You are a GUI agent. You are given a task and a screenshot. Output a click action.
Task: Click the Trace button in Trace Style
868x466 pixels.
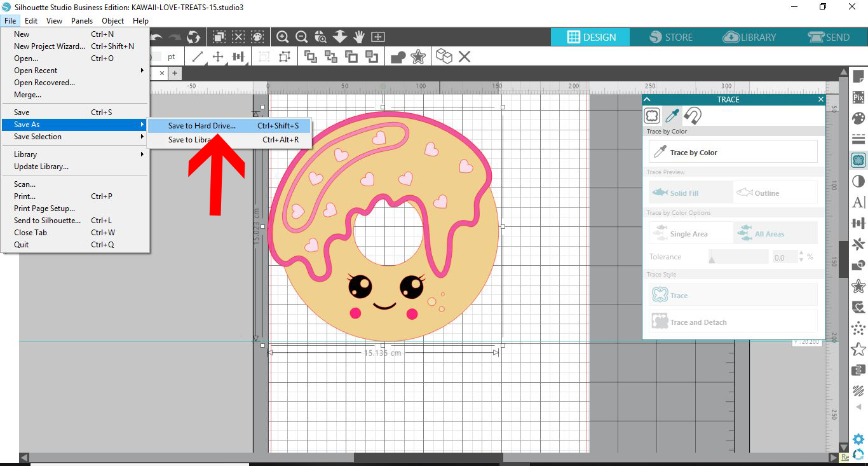733,295
